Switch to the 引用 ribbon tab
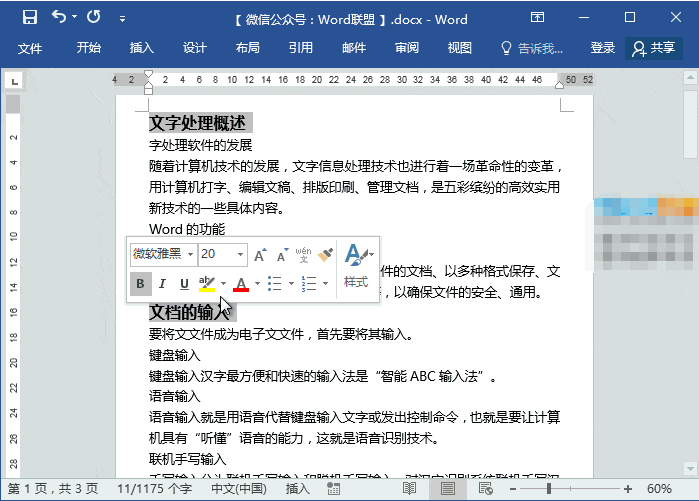699x501 pixels. coord(301,48)
